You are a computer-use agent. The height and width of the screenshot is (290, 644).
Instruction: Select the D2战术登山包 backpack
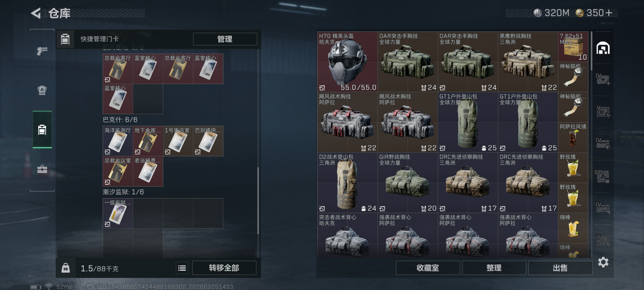(347, 183)
